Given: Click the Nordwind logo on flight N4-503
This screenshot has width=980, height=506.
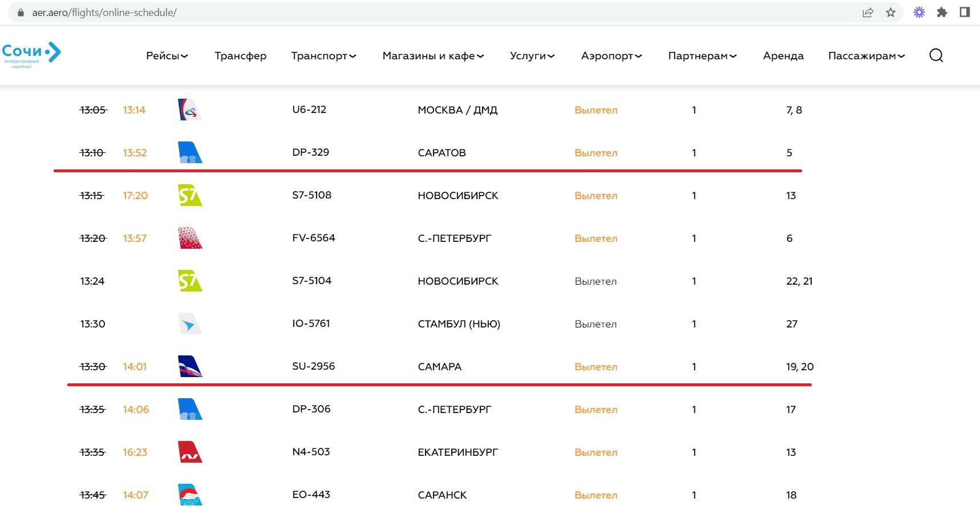Looking at the screenshot, I should click(190, 452).
